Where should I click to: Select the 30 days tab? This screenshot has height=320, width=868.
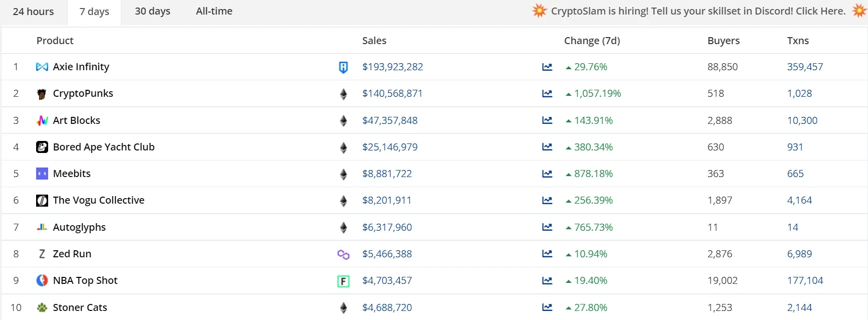click(152, 12)
